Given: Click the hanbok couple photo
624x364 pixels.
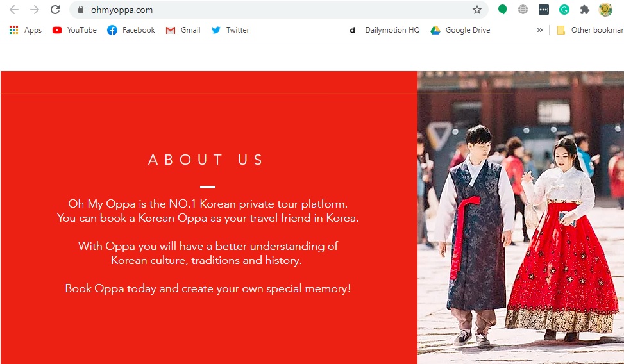Looking at the screenshot, I should 521,218.
